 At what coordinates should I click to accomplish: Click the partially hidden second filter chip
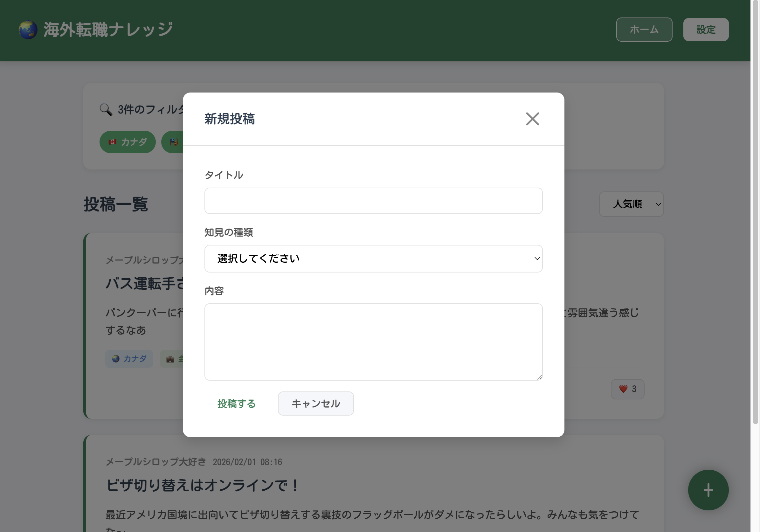(x=172, y=142)
